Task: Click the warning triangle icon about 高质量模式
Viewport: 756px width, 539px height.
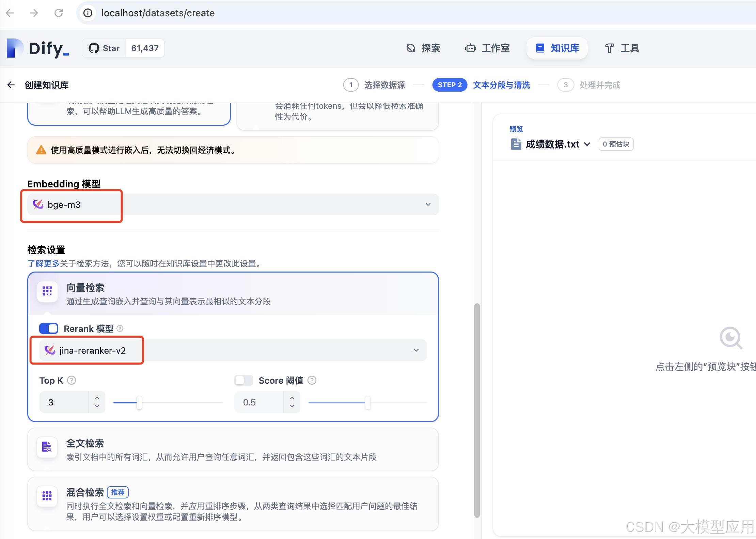Action: 41,150
